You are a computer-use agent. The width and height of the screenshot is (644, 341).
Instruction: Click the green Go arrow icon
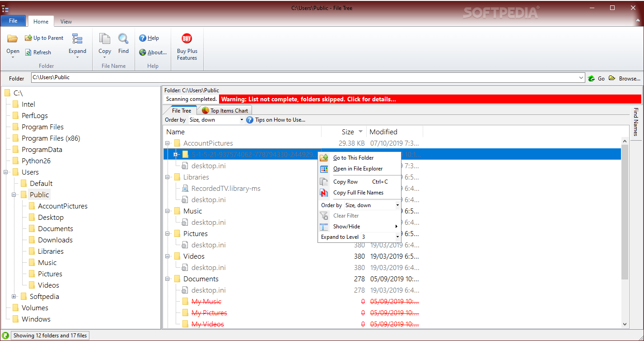pos(591,77)
